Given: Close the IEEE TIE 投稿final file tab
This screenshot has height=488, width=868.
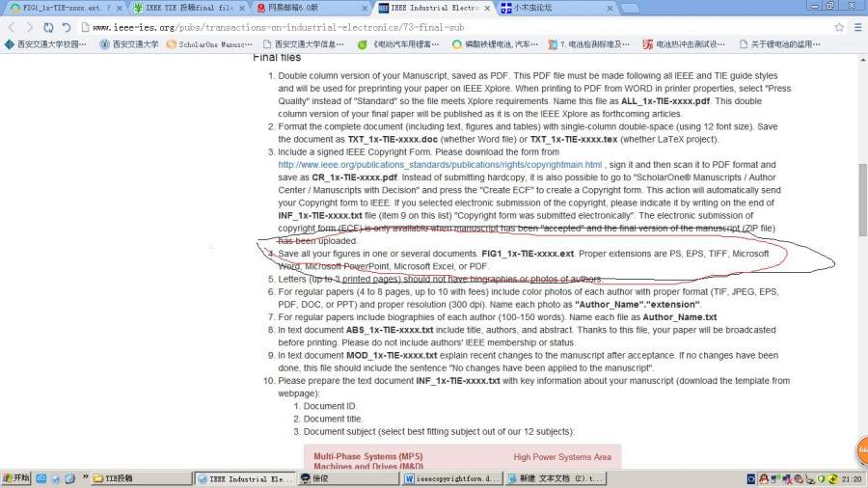Looking at the screenshot, I should click(242, 9).
